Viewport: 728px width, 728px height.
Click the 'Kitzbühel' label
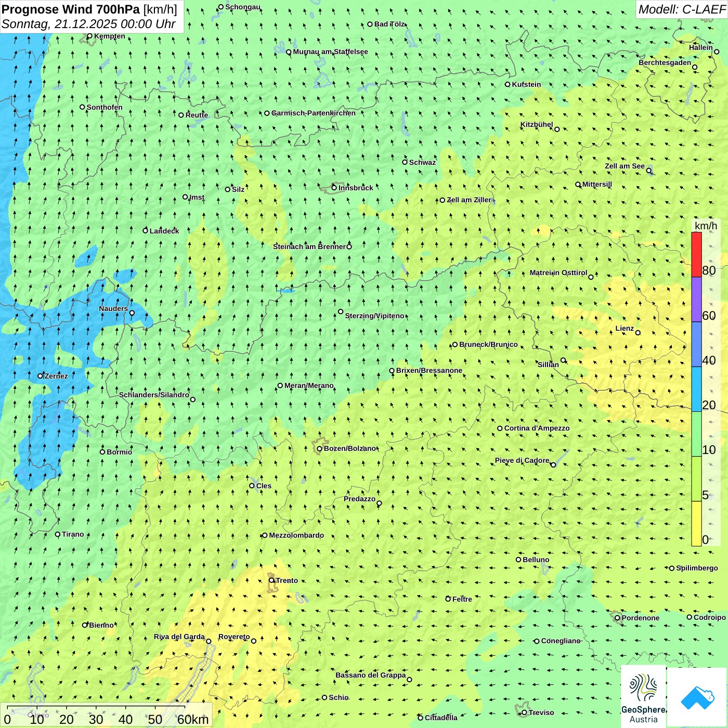pyautogui.click(x=537, y=124)
